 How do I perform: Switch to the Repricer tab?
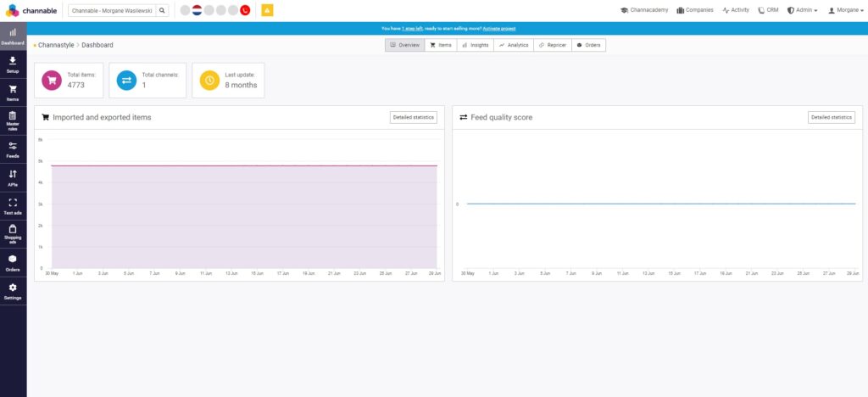click(x=551, y=45)
